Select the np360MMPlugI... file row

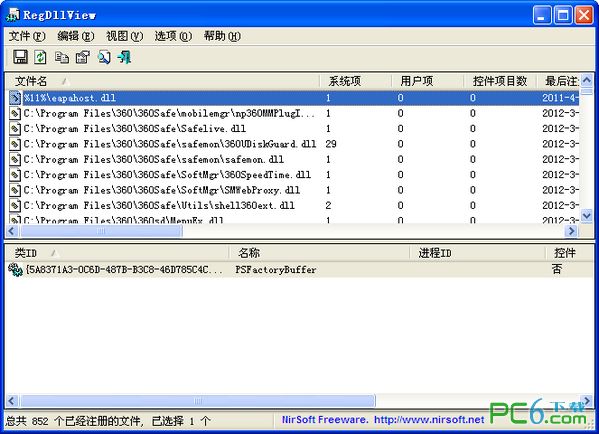click(x=293, y=113)
